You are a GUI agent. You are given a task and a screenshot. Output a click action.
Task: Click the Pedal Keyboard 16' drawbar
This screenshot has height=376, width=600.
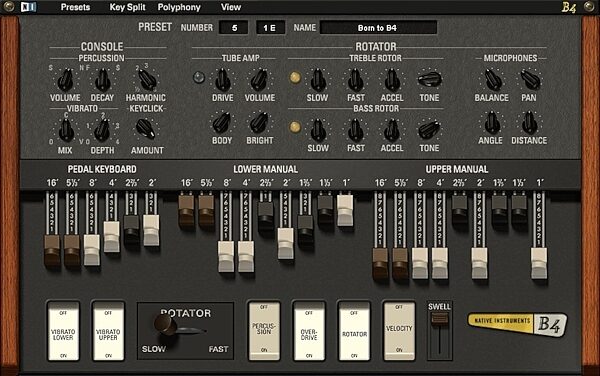(x=52, y=251)
